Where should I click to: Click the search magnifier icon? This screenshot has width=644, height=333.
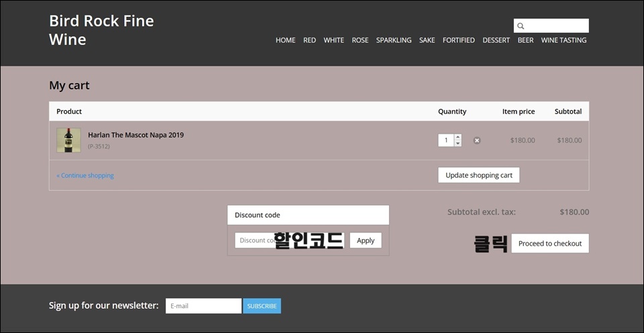(x=521, y=26)
